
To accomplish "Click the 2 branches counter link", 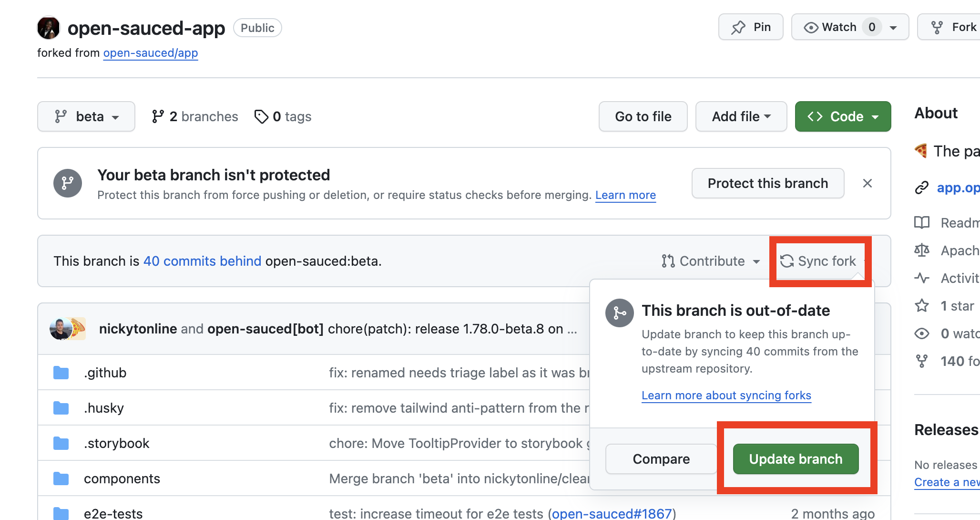I will click(194, 117).
